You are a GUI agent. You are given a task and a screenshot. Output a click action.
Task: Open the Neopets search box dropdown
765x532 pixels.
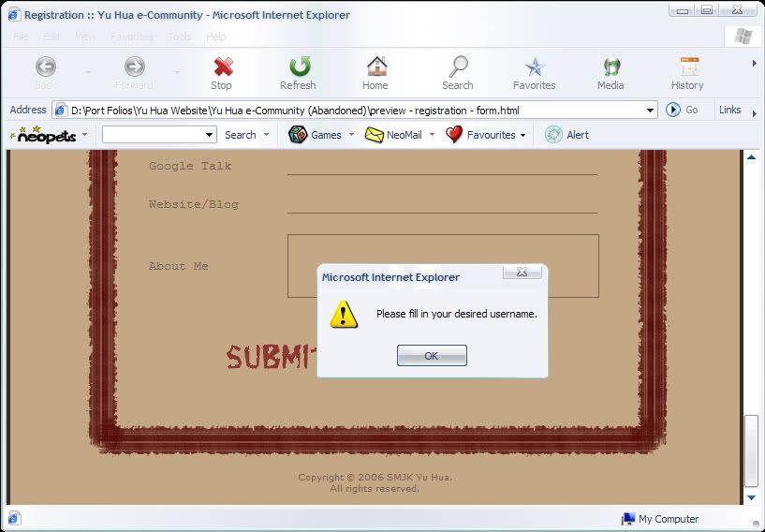(x=209, y=135)
